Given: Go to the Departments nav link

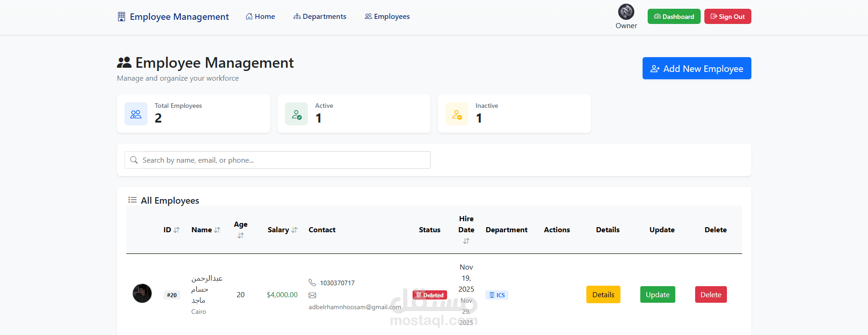Looking at the screenshot, I should [x=320, y=17].
